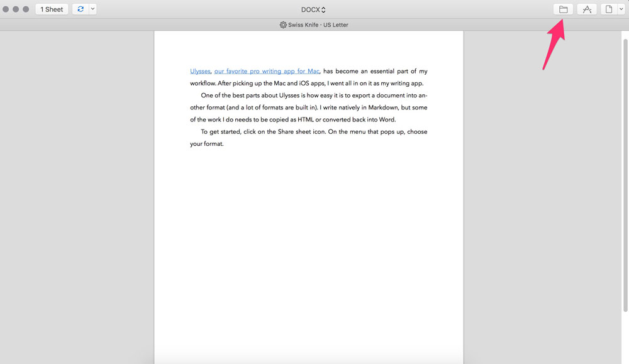Follow 'our favorite pro writing app for Mac' link
The width and height of the screenshot is (629, 364).
pos(267,72)
